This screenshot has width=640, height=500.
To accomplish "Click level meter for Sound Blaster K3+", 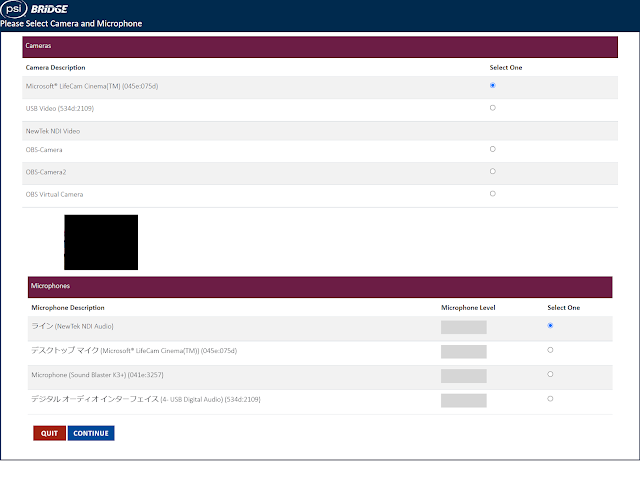I will coord(464,376).
